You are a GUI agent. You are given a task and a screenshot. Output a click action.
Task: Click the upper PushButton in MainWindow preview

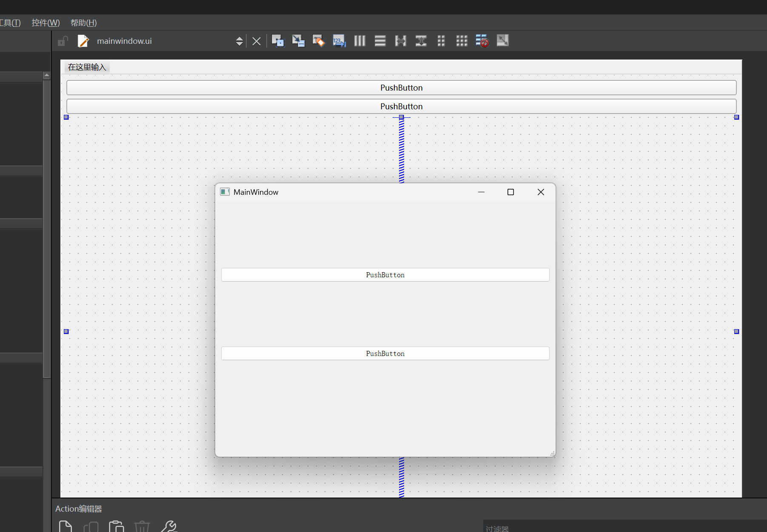point(385,275)
